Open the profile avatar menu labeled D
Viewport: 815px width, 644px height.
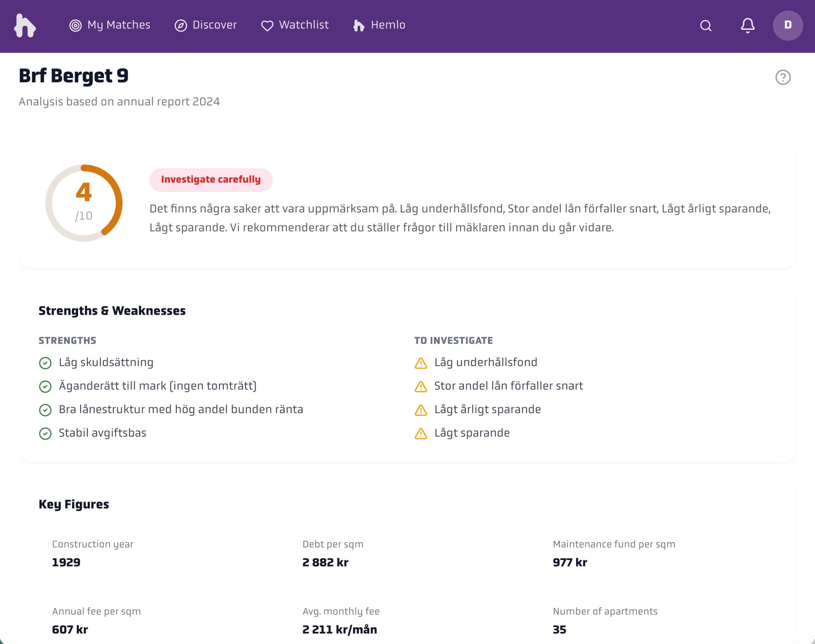point(788,26)
